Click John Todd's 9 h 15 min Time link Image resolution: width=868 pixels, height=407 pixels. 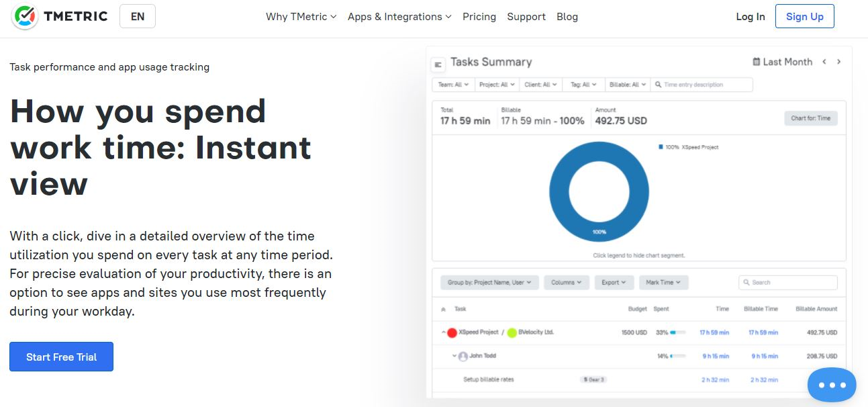716,357
